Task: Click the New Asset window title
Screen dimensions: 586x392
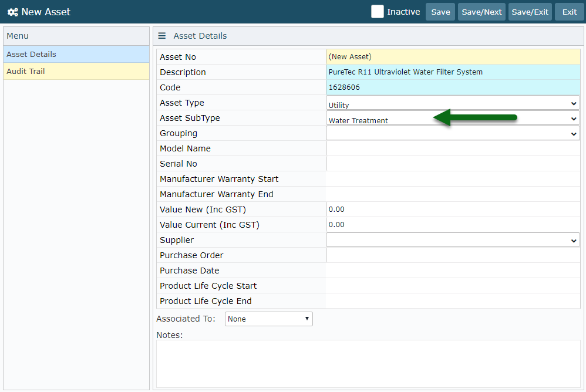Action: click(46, 12)
